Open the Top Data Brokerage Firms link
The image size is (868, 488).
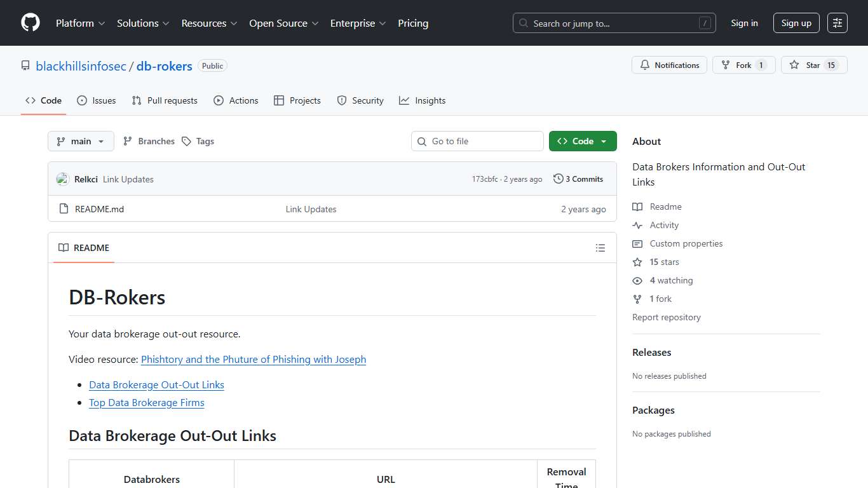pos(147,402)
